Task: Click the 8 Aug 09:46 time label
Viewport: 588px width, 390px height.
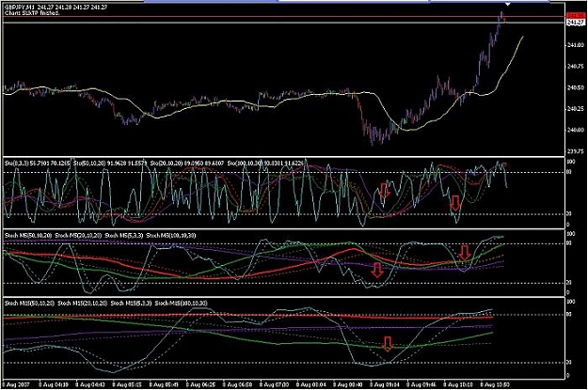Action: point(422,384)
